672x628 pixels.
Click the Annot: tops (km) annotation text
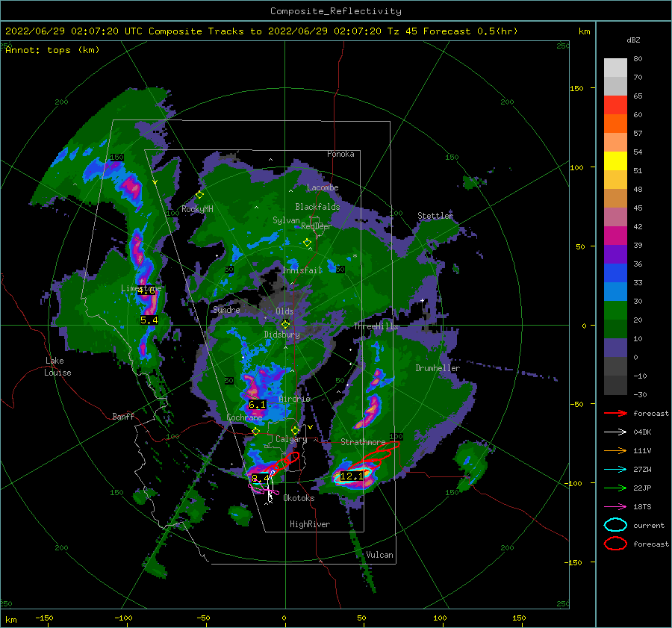click(52, 50)
